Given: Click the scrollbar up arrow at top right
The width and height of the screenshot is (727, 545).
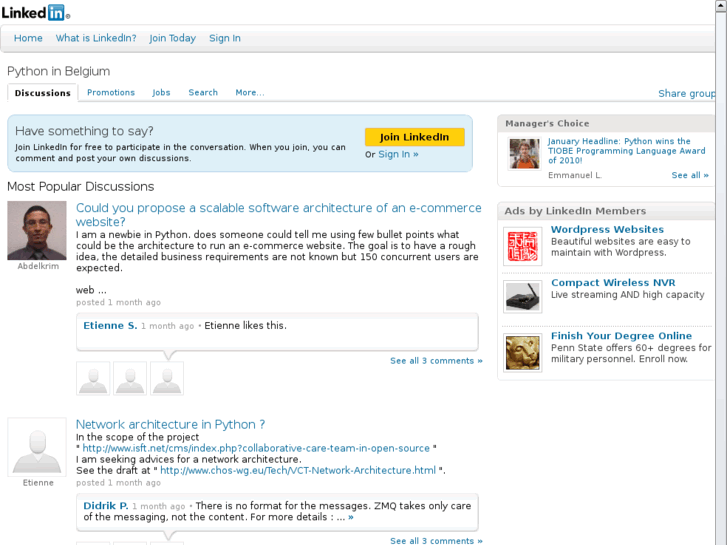Looking at the screenshot, I should pyautogui.click(x=721, y=6).
